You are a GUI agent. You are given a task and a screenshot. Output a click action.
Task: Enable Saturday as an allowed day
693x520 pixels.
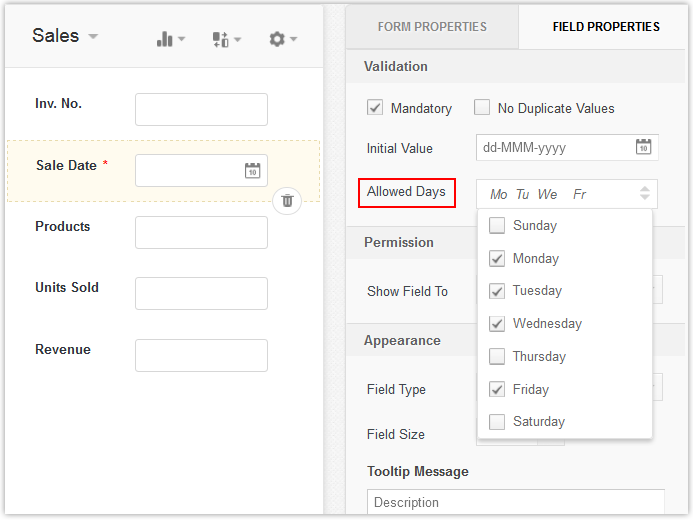(497, 422)
